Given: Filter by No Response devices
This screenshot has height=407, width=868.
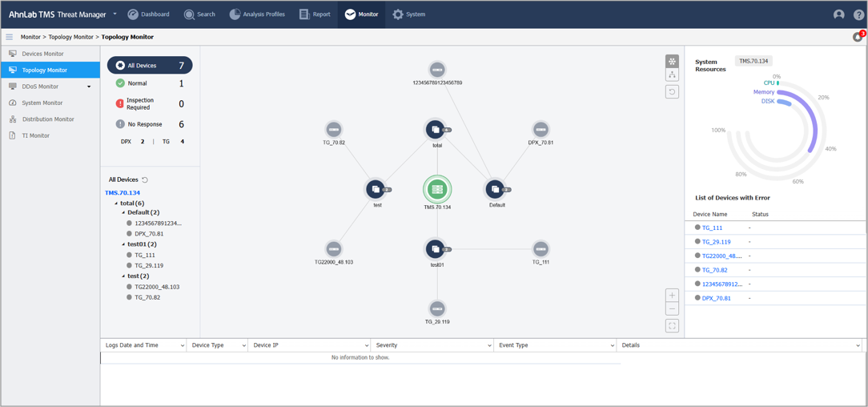Looking at the screenshot, I should pyautogui.click(x=150, y=125).
